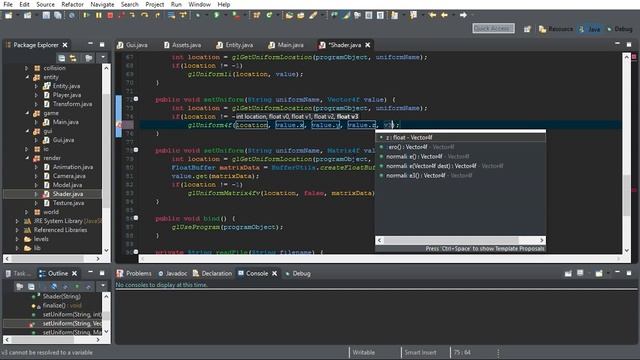Click the New Java Class toolbar icon

(269, 15)
